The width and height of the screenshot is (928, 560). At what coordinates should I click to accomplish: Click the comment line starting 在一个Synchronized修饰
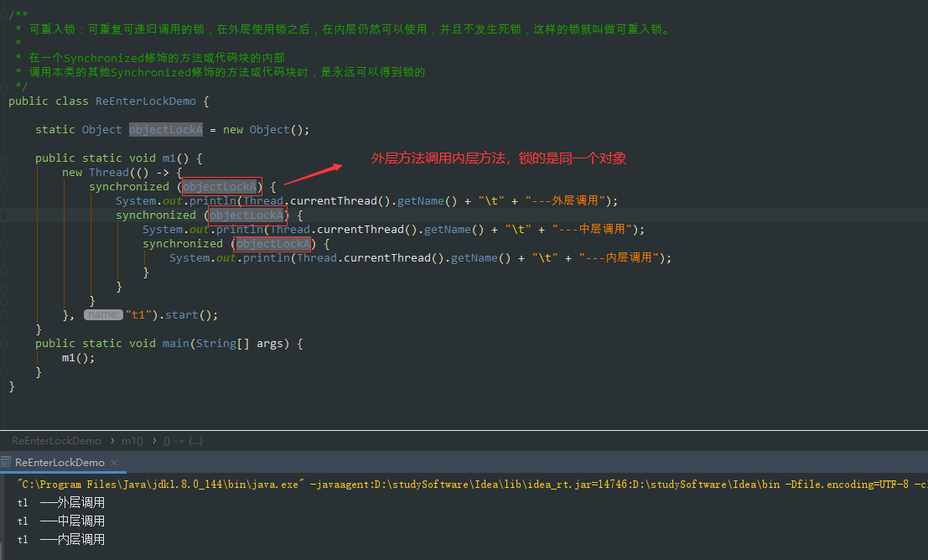click(157, 57)
